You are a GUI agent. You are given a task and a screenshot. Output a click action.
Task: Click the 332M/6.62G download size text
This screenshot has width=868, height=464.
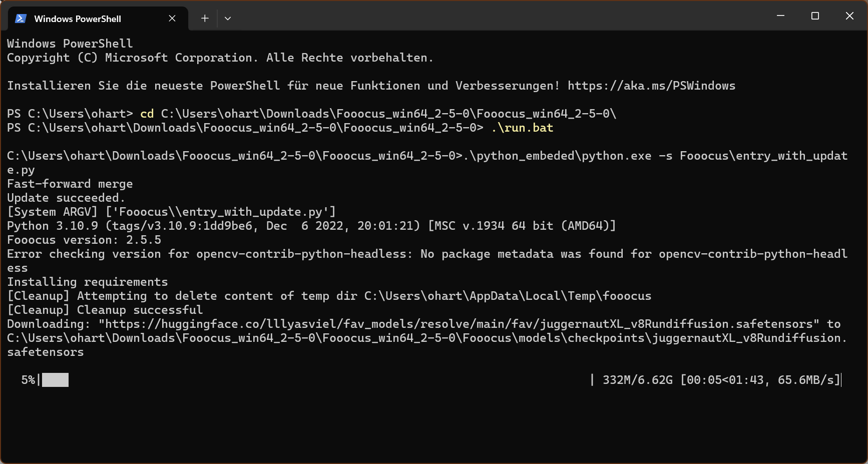pyautogui.click(x=637, y=380)
